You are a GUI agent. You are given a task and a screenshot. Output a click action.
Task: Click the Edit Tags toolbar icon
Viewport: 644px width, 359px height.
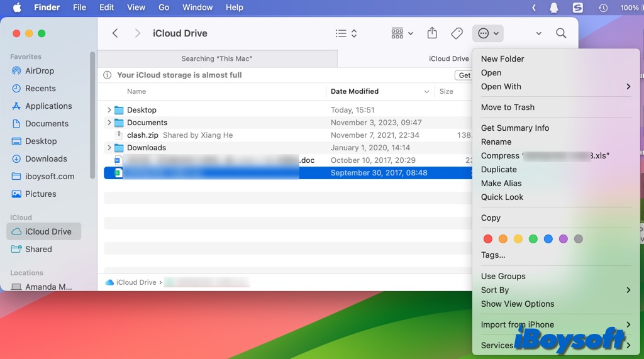point(457,33)
